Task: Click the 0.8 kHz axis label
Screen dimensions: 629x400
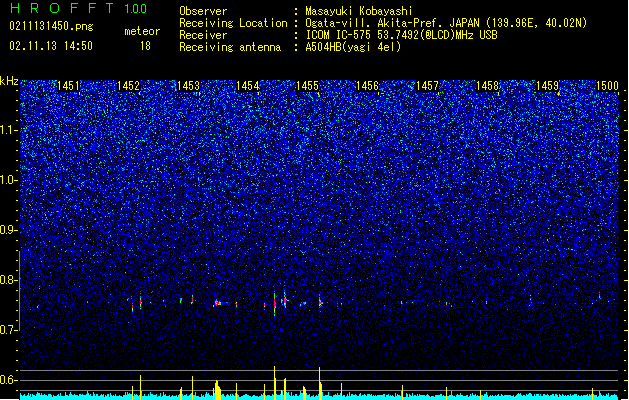Action: click(8, 280)
